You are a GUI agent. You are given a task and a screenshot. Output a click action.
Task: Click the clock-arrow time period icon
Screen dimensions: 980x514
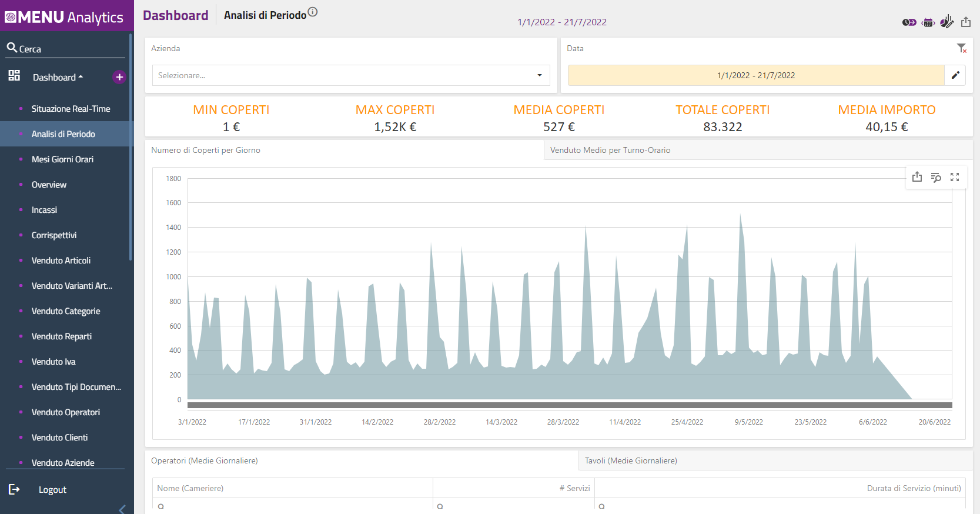point(909,22)
